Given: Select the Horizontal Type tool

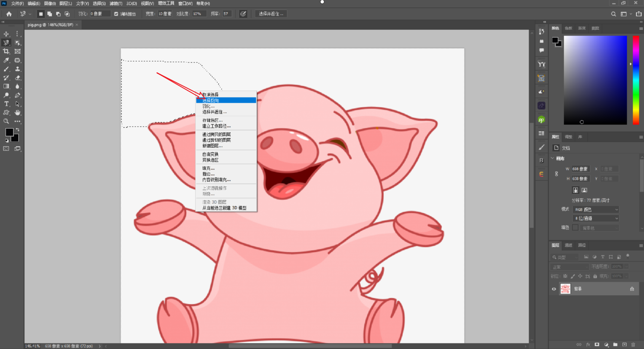Looking at the screenshot, I should tap(6, 104).
